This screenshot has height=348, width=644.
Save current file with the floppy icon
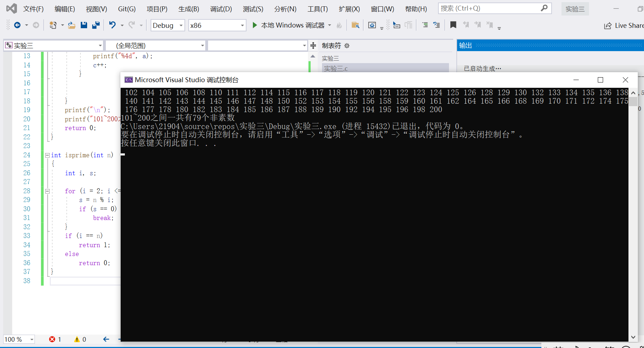(x=84, y=25)
